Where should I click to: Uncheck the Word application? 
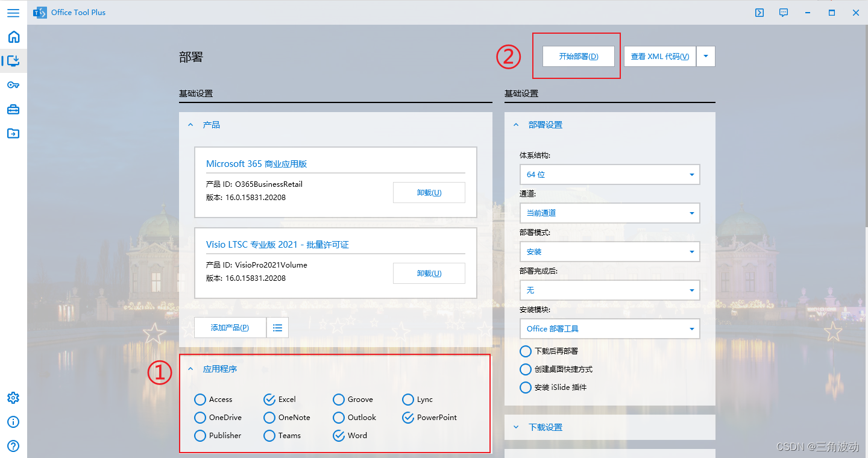pos(339,436)
